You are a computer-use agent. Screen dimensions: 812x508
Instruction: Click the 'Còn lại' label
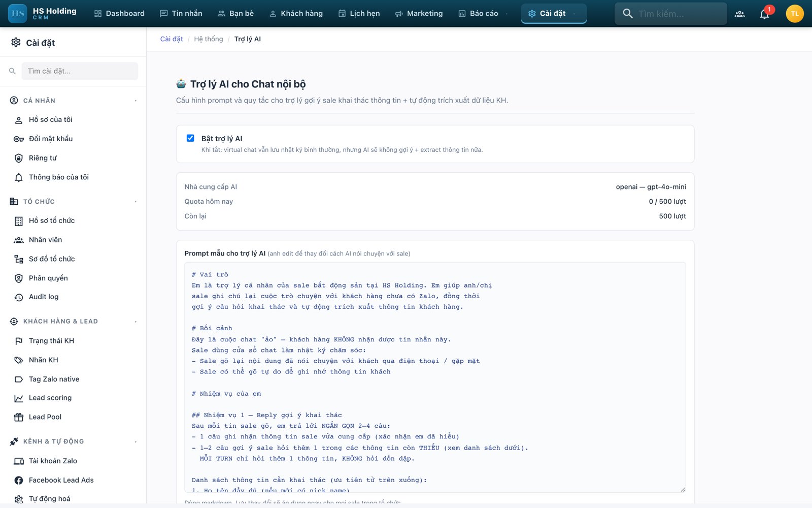pyautogui.click(x=195, y=216)
